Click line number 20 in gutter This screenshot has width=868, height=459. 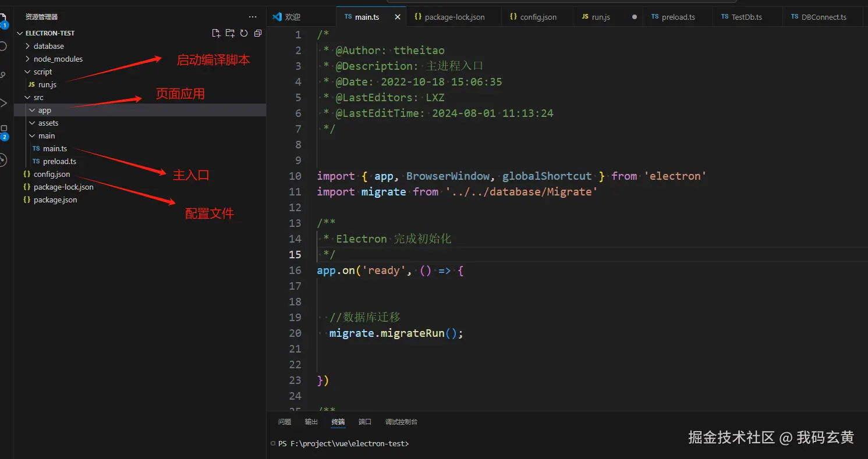295,333
